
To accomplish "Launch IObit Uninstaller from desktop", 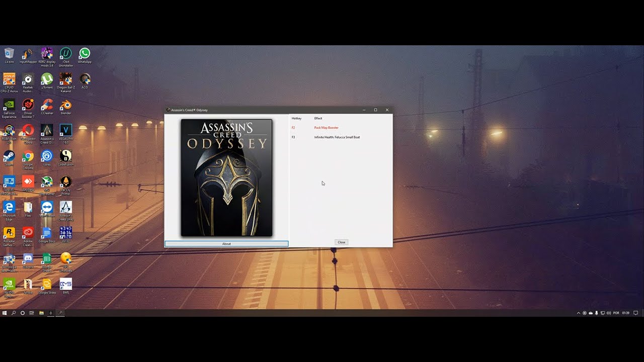I will point(65,57).
